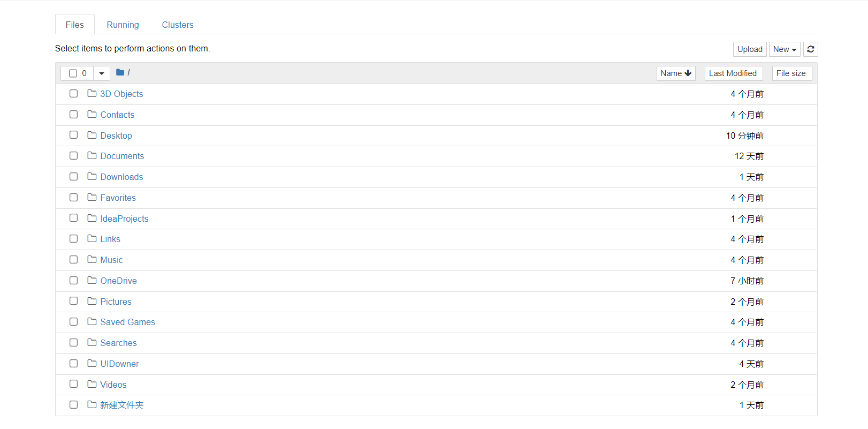Toggle the select-all checkbox in header

(x=73, y=73)
